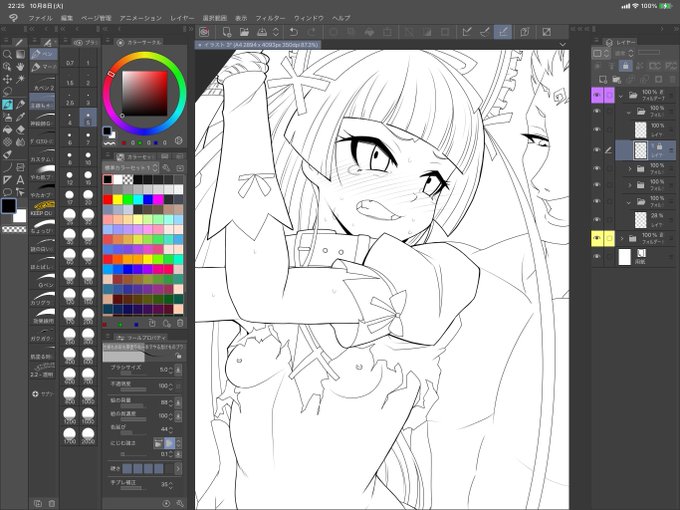Click the wrench icon in tool property
This screenshot has height=510, width=680.
click(180, 503)
